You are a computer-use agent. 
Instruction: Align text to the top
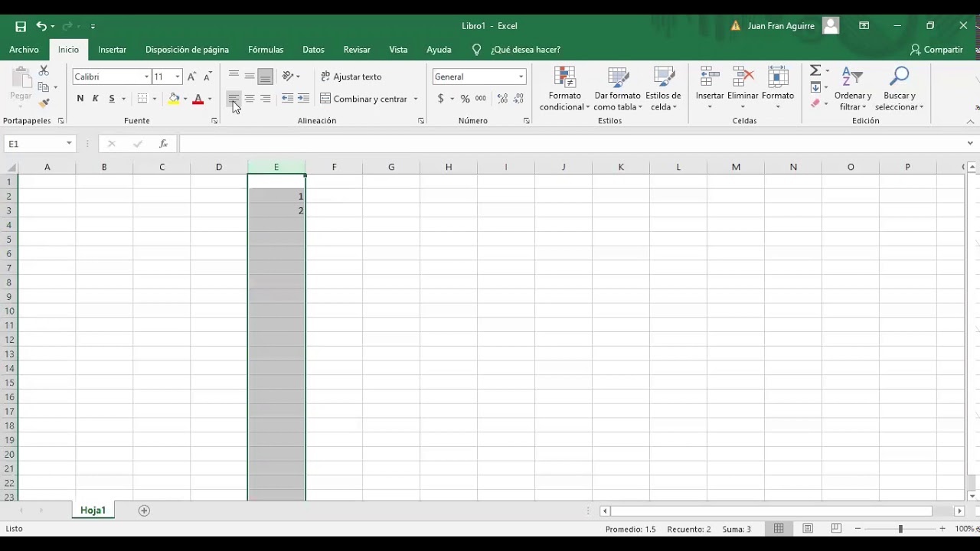pos(234,77)
